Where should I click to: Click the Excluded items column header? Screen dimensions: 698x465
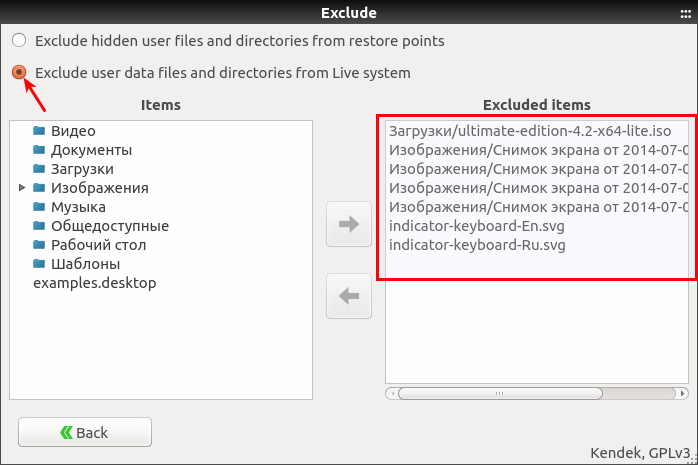click(536, 104)
